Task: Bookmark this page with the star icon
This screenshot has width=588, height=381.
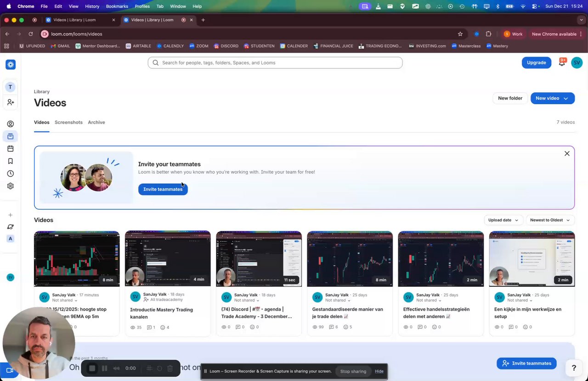Action: [x=460, y=34]
